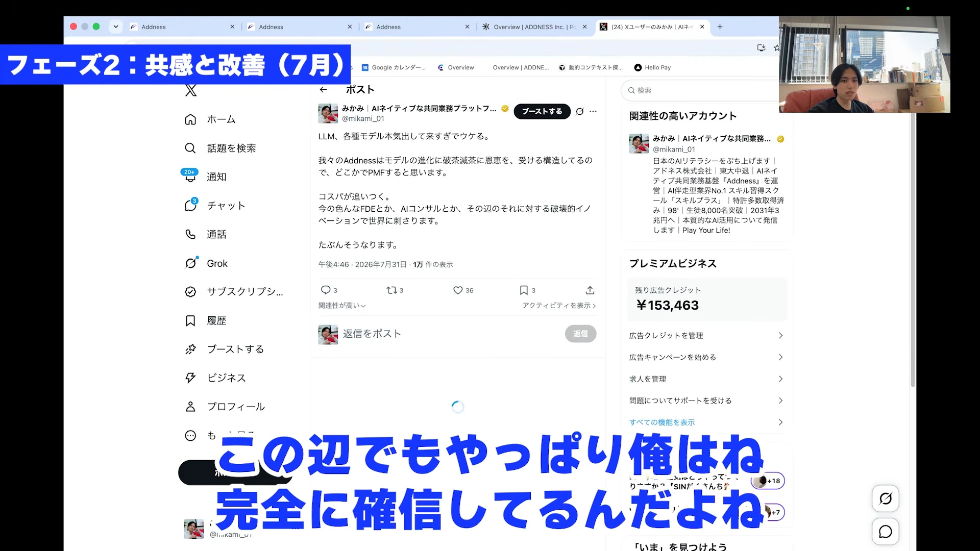This screenshot has height=551, width=980.
Task: Open Hello Pay bookmark
Action: point(652,67)
